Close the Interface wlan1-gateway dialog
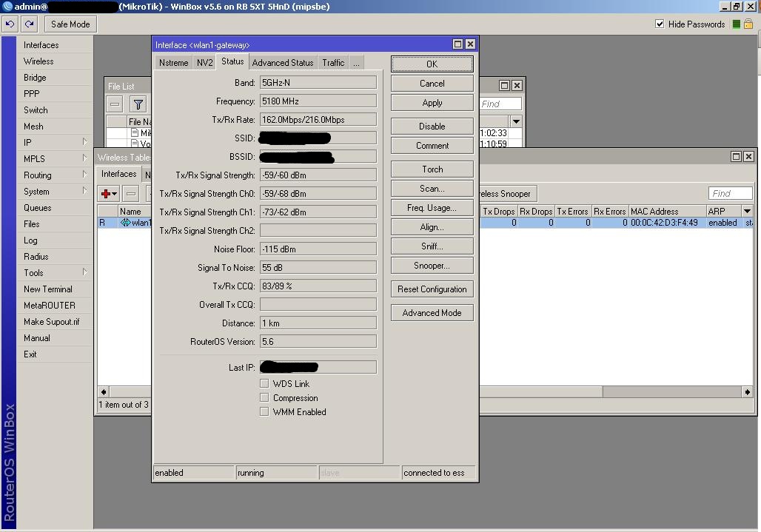This screenshot has width=761, height=532. pyautogui.click(x=470, y=44)
